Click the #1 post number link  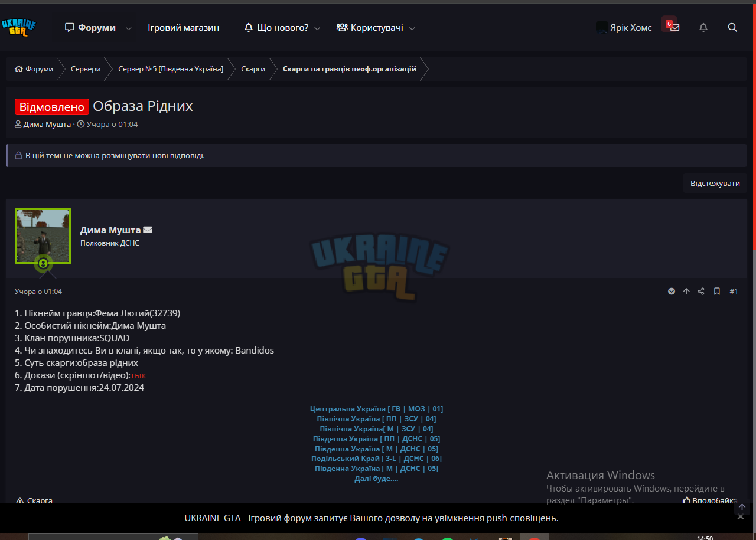[x=734, y=292]
